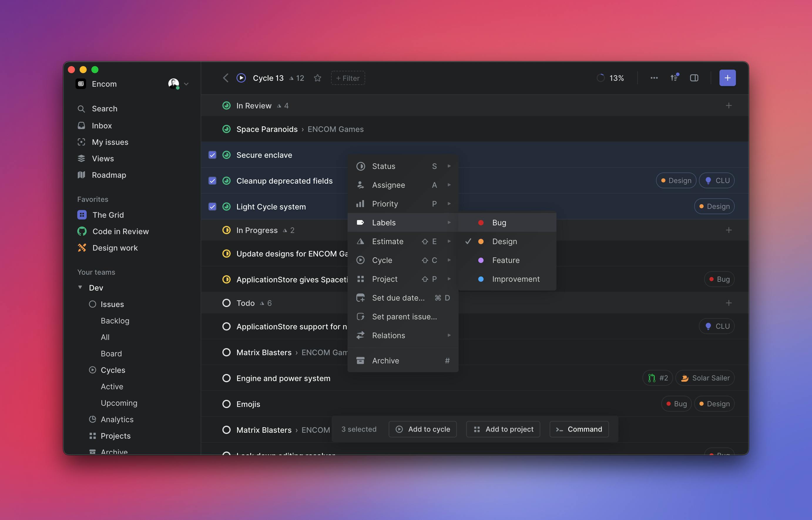
Task: Click the Bug label on ApplicationStore gives row
Action: [x=719, y=279]
